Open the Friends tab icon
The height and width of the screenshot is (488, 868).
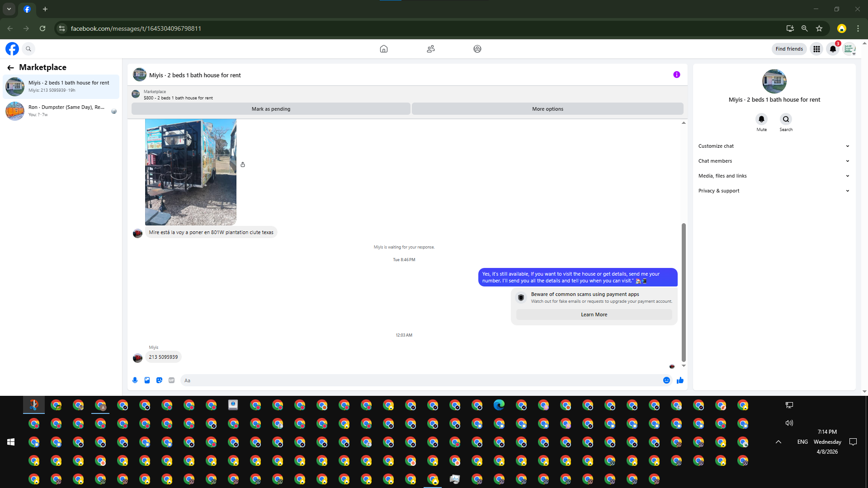click(x=430, y=49)
